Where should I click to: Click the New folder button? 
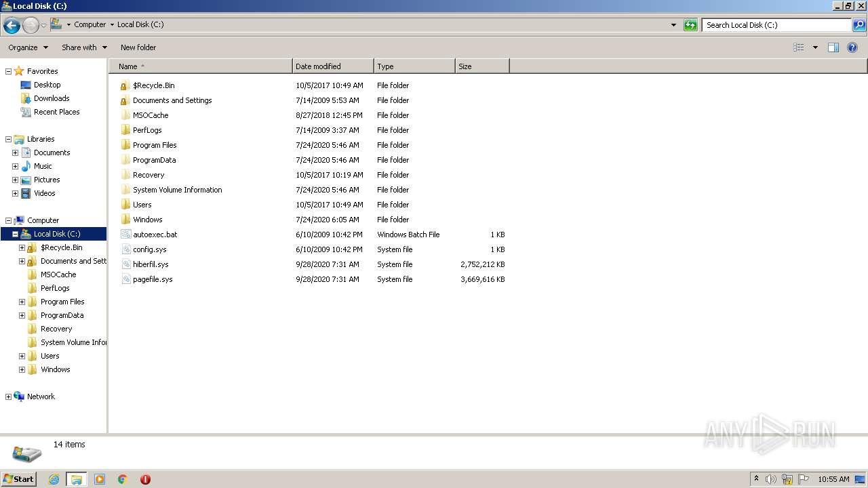tap(138, 47)
